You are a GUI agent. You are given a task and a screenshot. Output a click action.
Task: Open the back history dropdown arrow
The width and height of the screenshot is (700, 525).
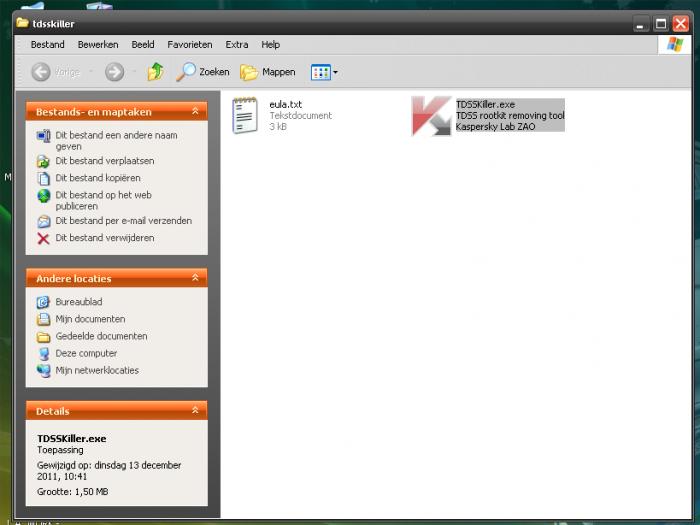point(91,72)
